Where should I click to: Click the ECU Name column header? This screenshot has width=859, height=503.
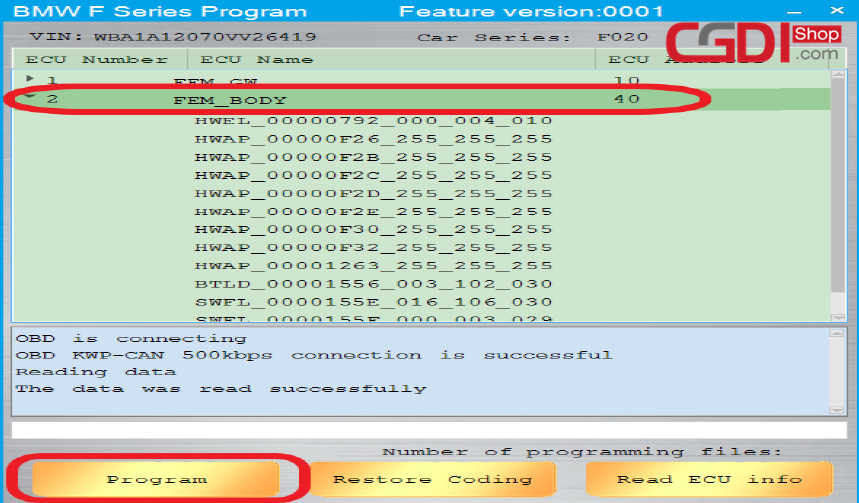391,59
